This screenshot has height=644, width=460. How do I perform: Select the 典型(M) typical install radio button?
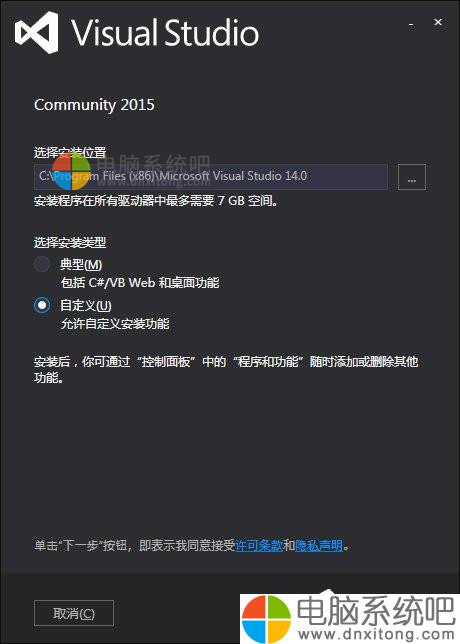42,264
